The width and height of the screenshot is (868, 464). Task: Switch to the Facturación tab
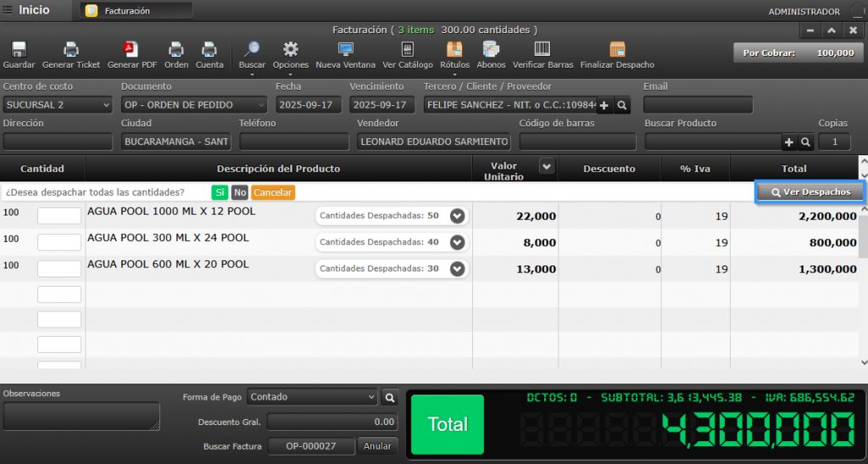coord(136,11)
